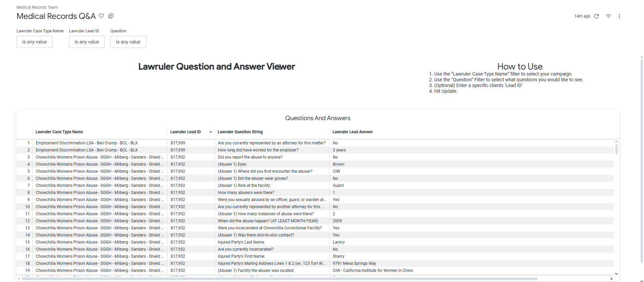Click the add-to-board icon beside the title
Image resolution: width=644 pixels, height=282 pixels.
[111, 16]
